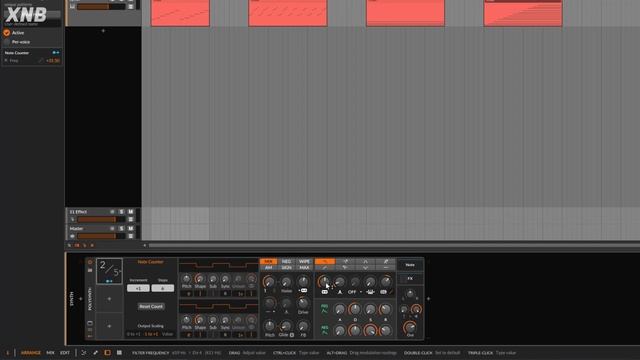Open the mixer panel grid icon
640x360 pixels.
[x=119, y=353]
